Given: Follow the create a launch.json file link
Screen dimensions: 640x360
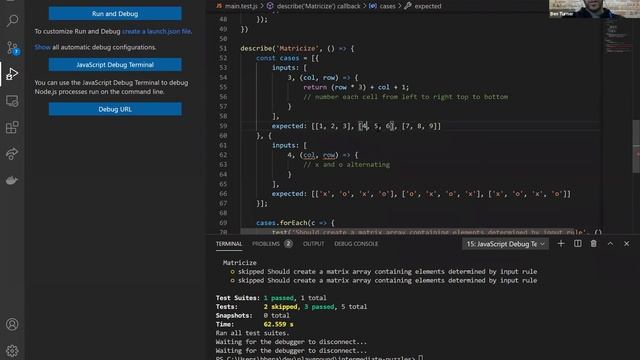Looking at the screenshot, I should [x=157, y=31].
